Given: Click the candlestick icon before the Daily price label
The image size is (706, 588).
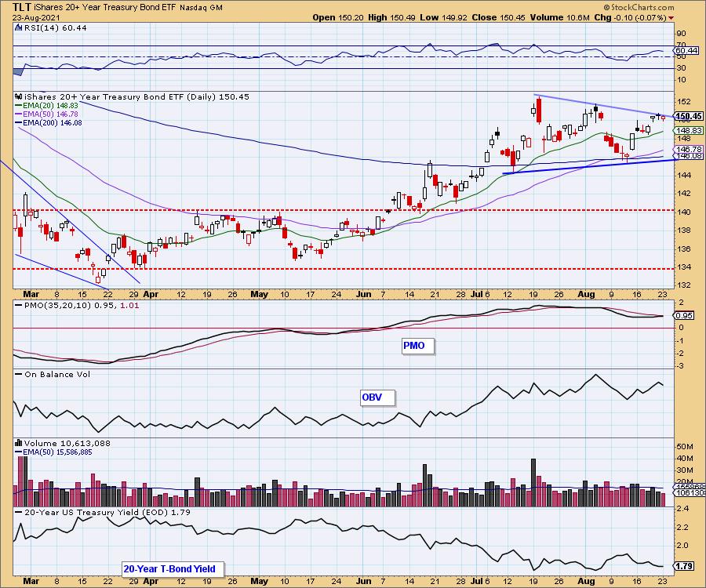Looking at the screenshot, I should click(19, 96).
